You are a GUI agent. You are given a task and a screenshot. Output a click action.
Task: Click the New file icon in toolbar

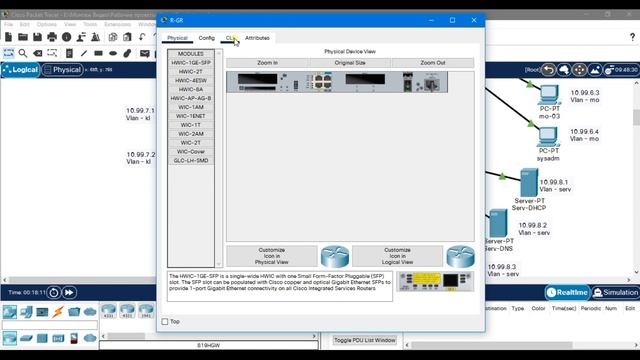[8, 37]
